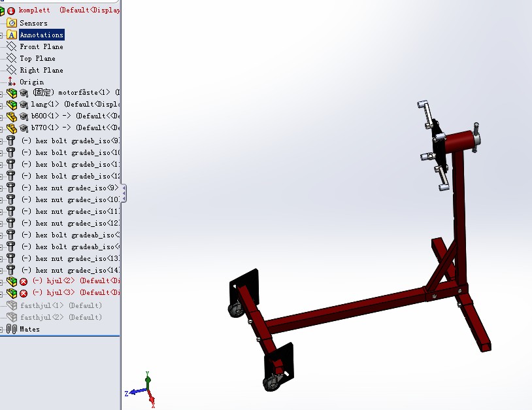Click the suppressed fasthjul<1> icon

[x=12, y=305]
